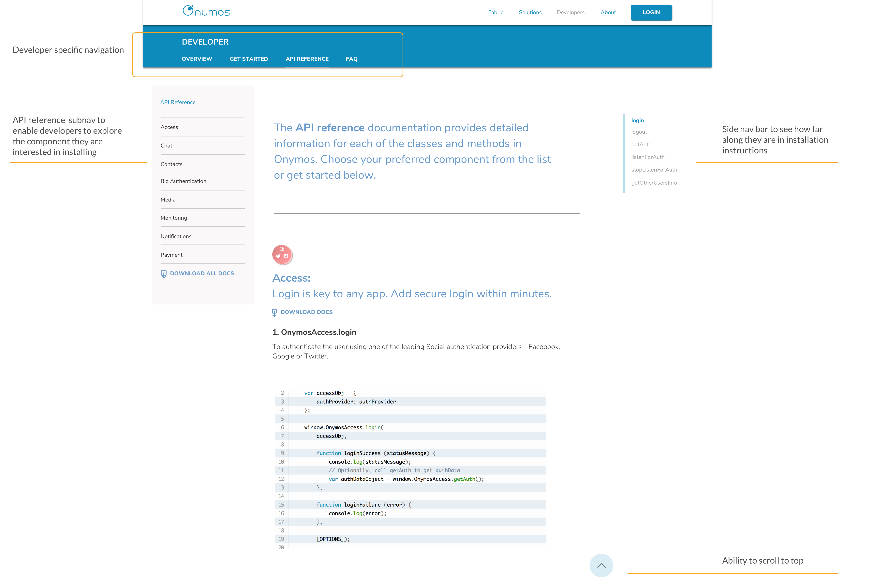Click the '1. OnymosAccess.login' heading
The width and height of the screenshot is (873, 588).
coord(314,332)
